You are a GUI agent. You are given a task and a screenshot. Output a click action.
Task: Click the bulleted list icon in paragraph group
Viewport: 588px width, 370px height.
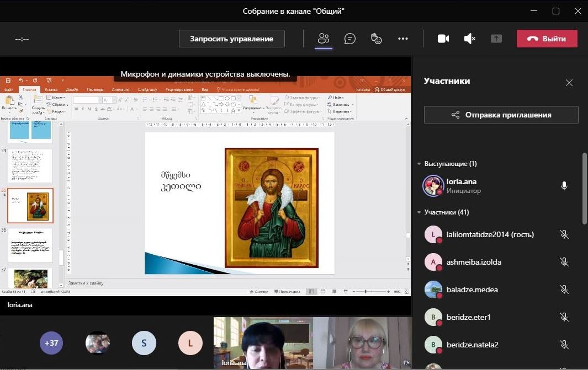click(x=146, y=100)
